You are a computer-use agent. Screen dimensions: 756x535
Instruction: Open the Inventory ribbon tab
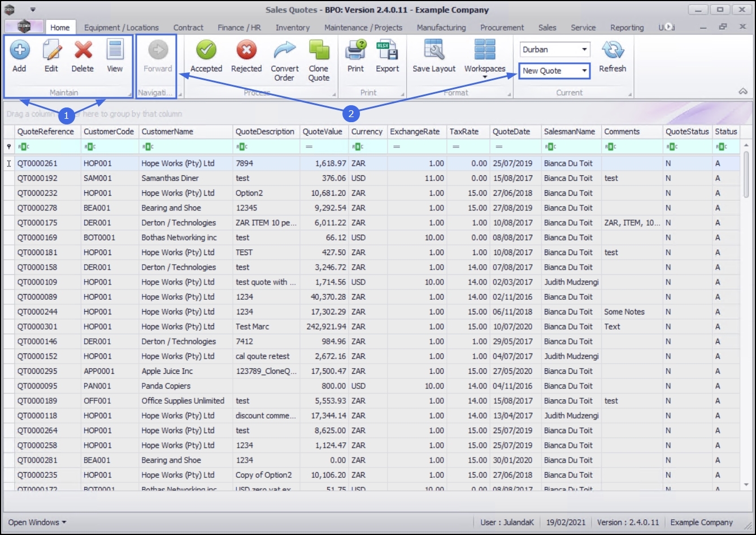pyautogui.click(x=293, y=27)
